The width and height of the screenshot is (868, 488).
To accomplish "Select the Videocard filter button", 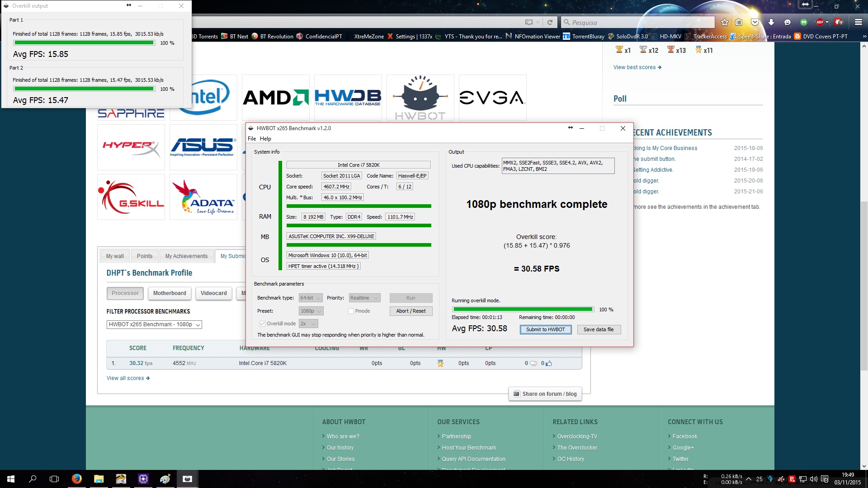I will [x=213, y=293].
